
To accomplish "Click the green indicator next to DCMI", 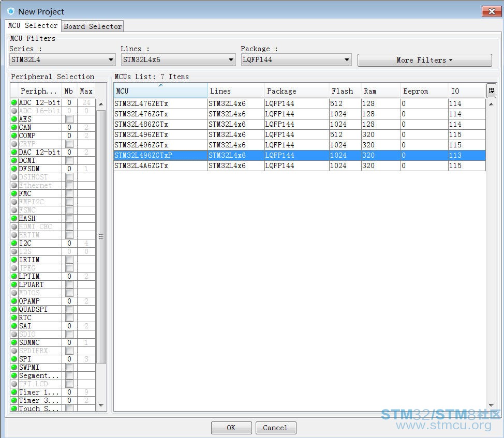I will (x=14, y=160).
